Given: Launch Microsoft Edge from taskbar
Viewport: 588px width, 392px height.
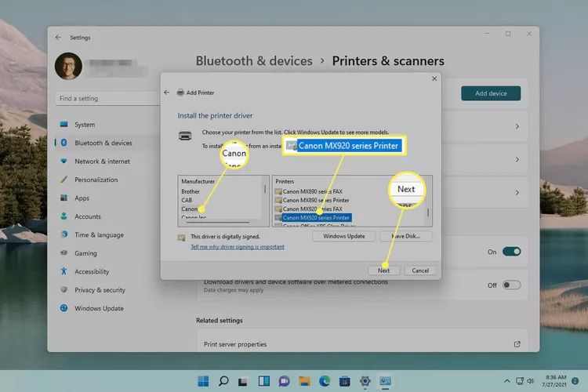Looking at the screenshot, I should tap(325, 381).
